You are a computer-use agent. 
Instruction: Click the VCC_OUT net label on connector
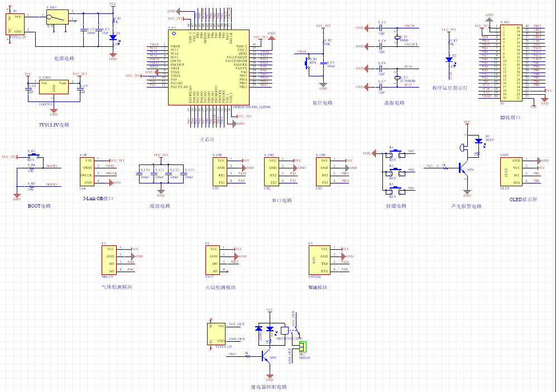pos(237,324)
